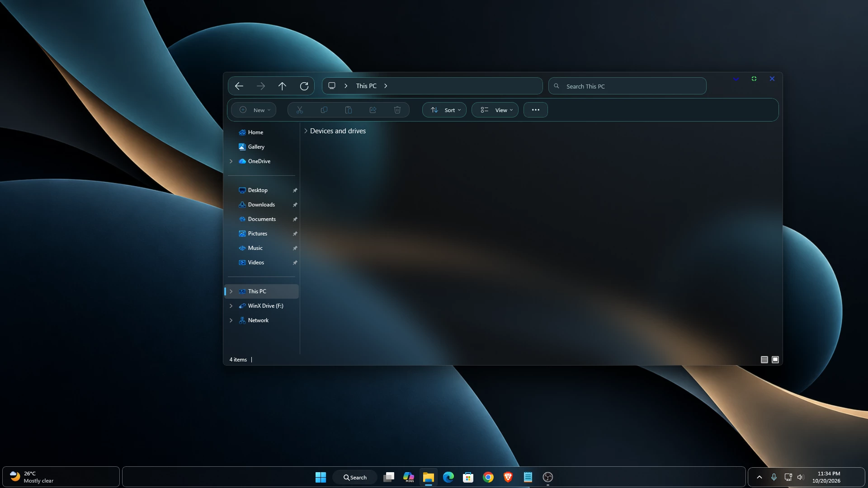Screen dimensions: 868x488
Task: Open the See more ellipsis menu
Action: tap(536, 110)
